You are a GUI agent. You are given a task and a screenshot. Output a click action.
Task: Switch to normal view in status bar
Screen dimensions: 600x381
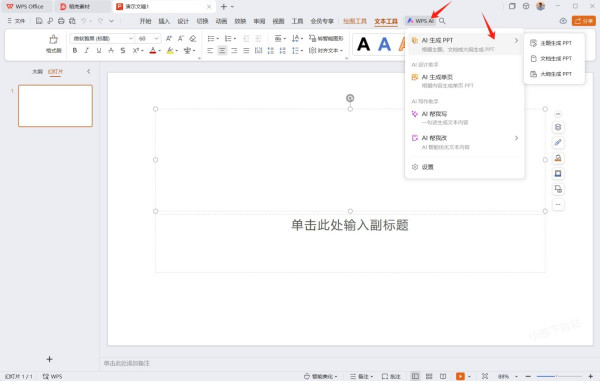[415, 376]
